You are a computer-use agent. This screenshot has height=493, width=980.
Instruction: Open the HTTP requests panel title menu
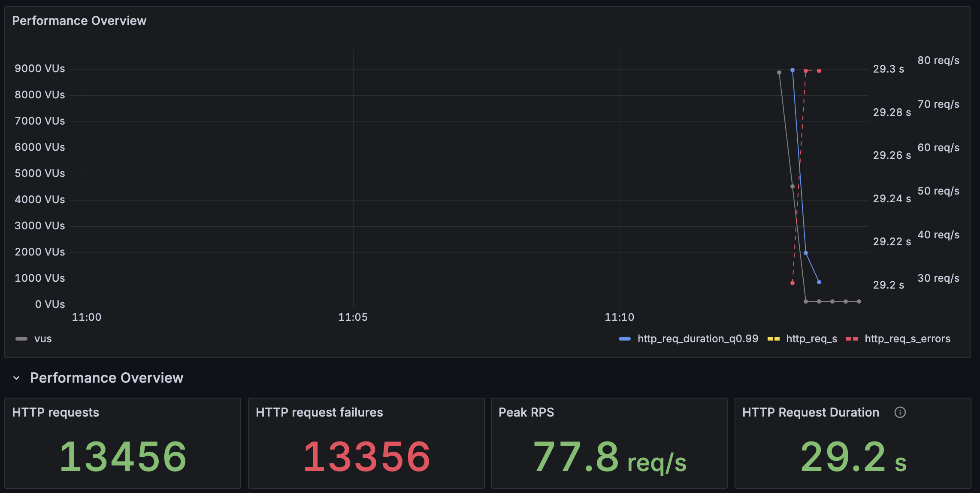[55, 412]
